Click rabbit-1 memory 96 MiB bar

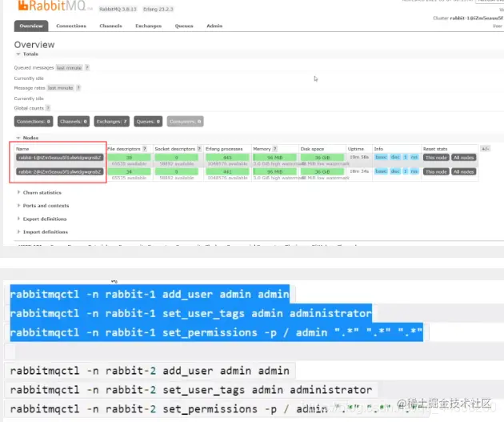pyautogui.click(x=274, y=158)
